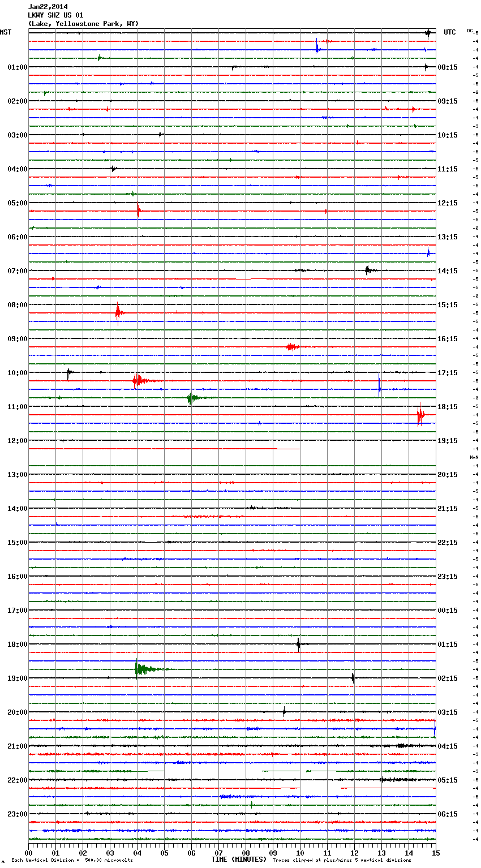
Task: Click the "MST" timezone label
Action: [x=6, y=32]
